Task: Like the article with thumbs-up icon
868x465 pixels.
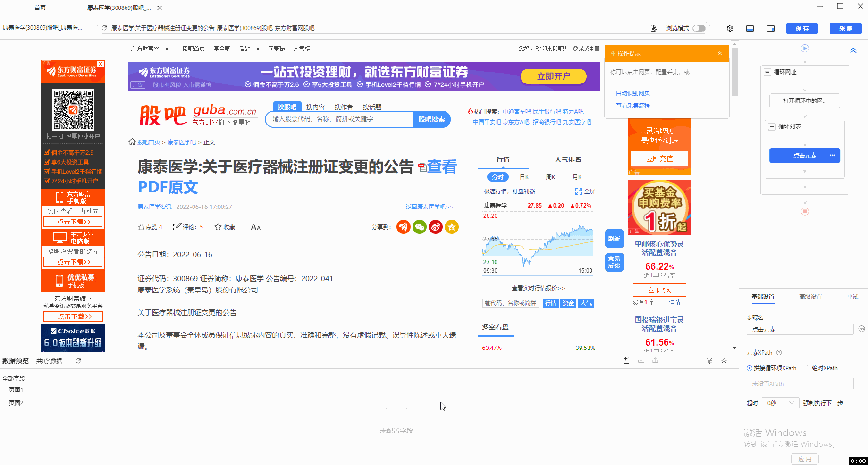Action: coord(141,227)
